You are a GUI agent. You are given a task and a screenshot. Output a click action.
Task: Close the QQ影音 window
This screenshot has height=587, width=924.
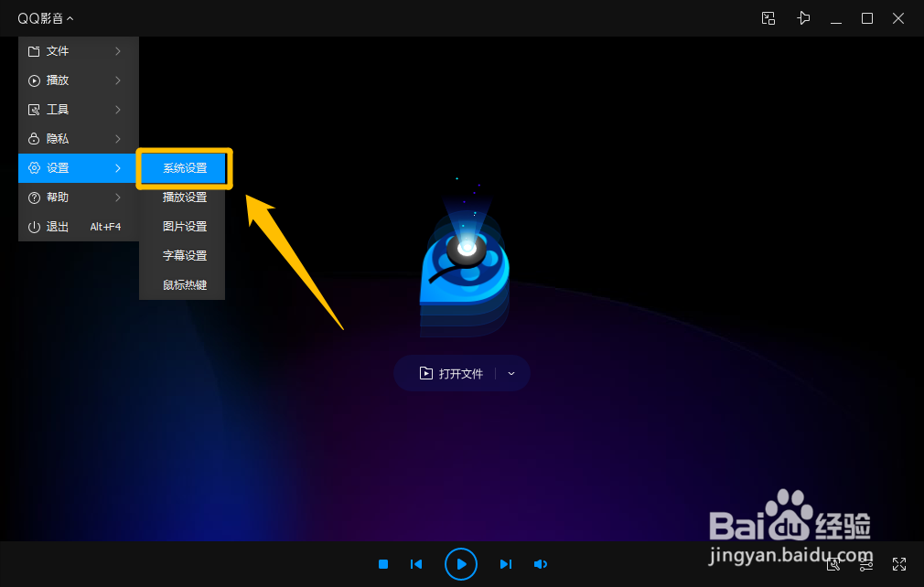point(898,18)
